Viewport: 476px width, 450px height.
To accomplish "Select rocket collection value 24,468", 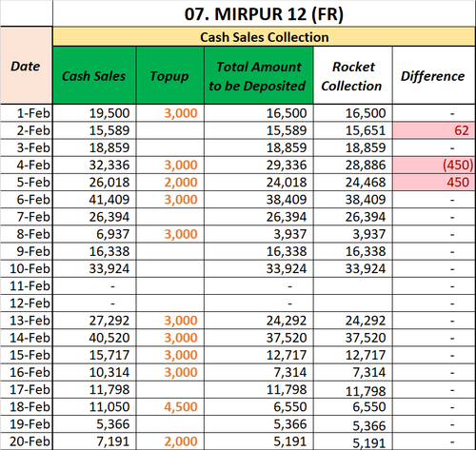I will (x=353, y=182).
